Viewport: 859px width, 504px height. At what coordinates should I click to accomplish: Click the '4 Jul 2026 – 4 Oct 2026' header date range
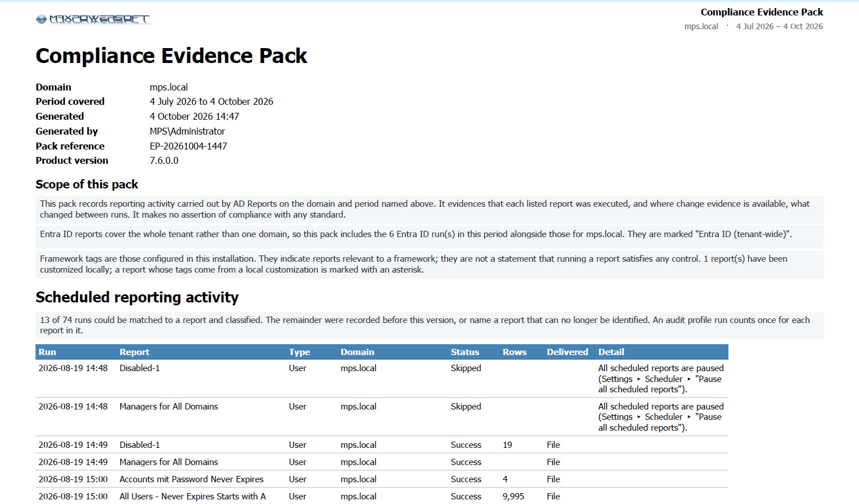(779, 26)
